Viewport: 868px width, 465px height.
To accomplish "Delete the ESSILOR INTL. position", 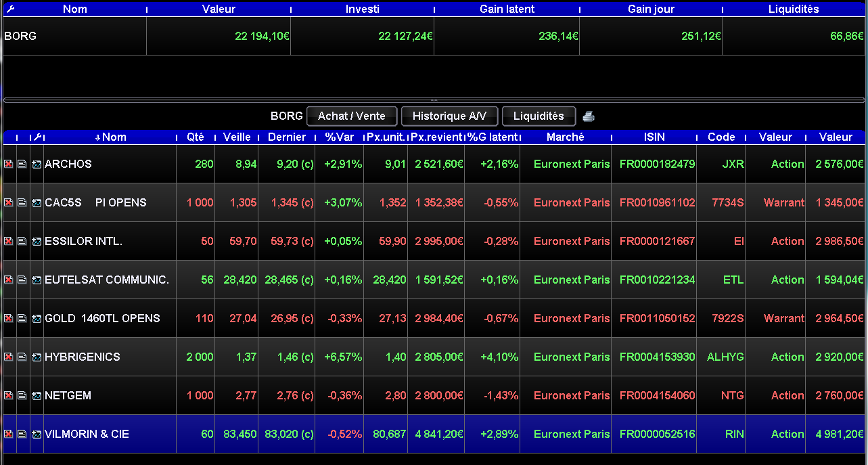I will [x=9, y=242].
